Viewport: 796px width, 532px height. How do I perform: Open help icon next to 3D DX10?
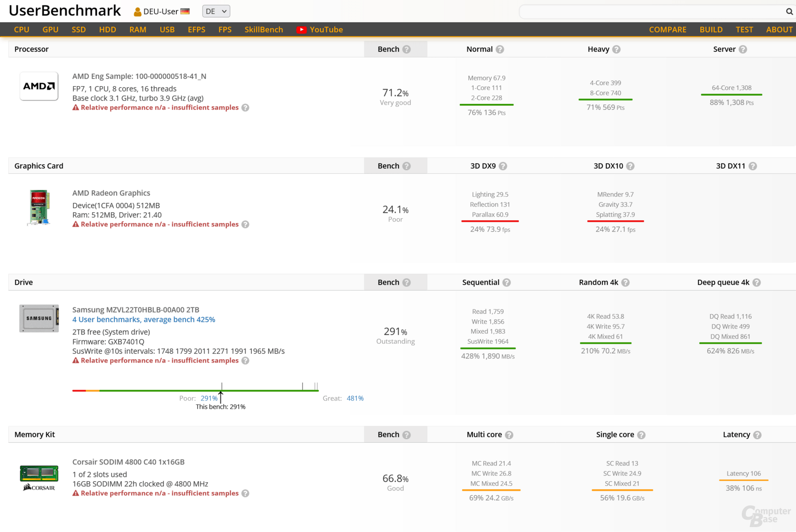pyautogui.click(x=630, y=166)
